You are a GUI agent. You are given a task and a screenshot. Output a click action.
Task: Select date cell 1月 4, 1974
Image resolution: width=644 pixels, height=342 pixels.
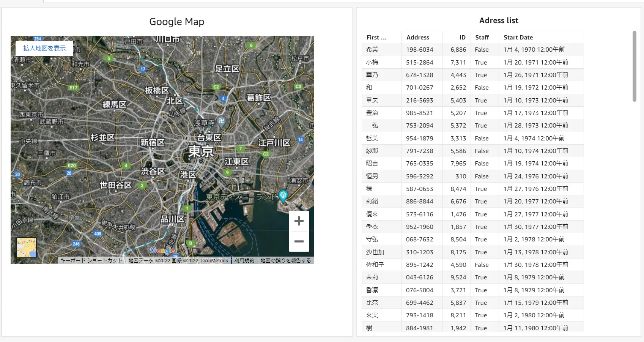[541, 138]
